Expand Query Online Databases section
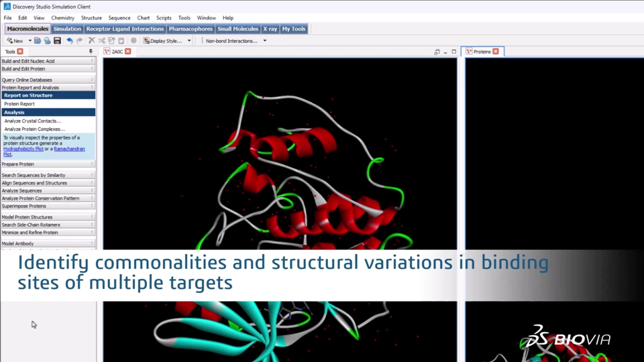 [48, 80]
